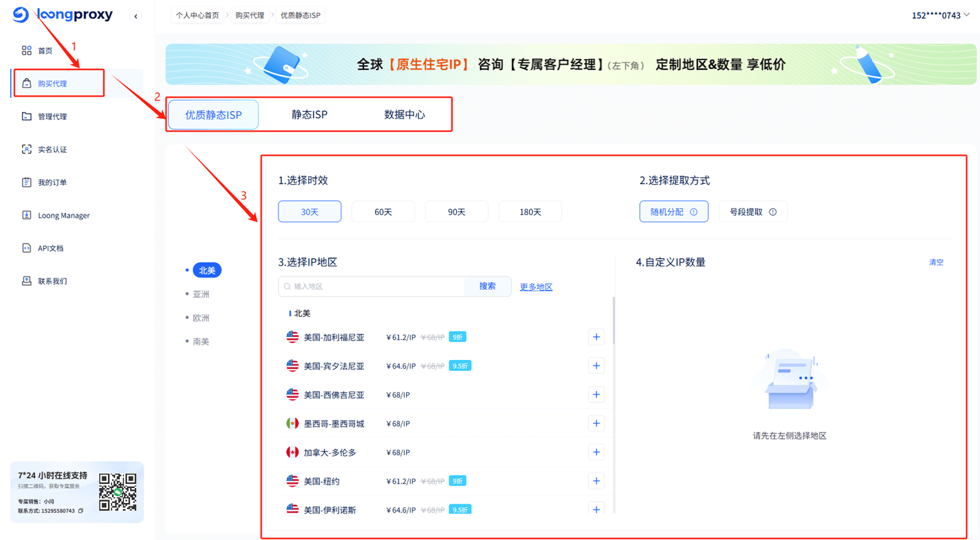Click the 搜索 search button
Image resolution: width=980 pixels, height=540 pixels.
[488, 286]
